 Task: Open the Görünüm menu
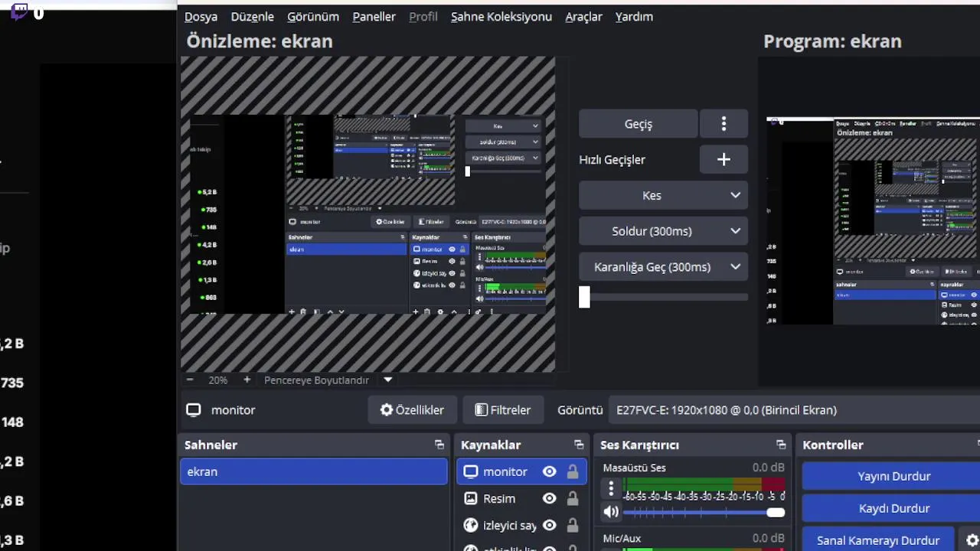(x=313, y=16)
